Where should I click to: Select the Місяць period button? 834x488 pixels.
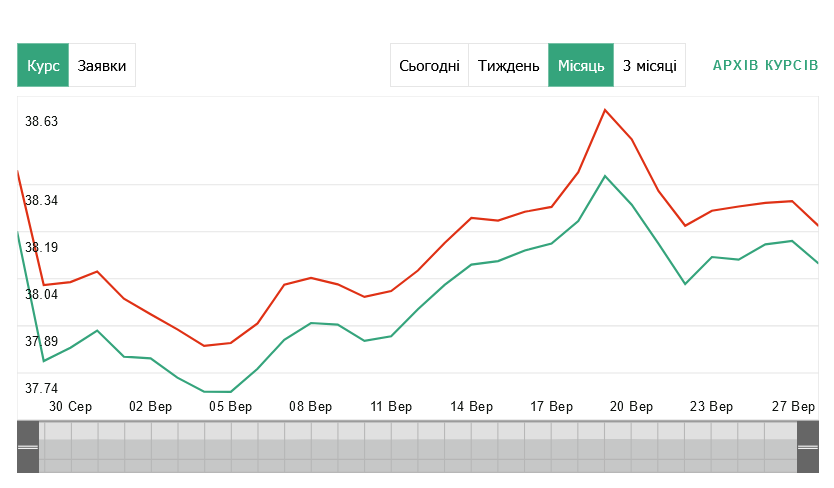(580, 66)
